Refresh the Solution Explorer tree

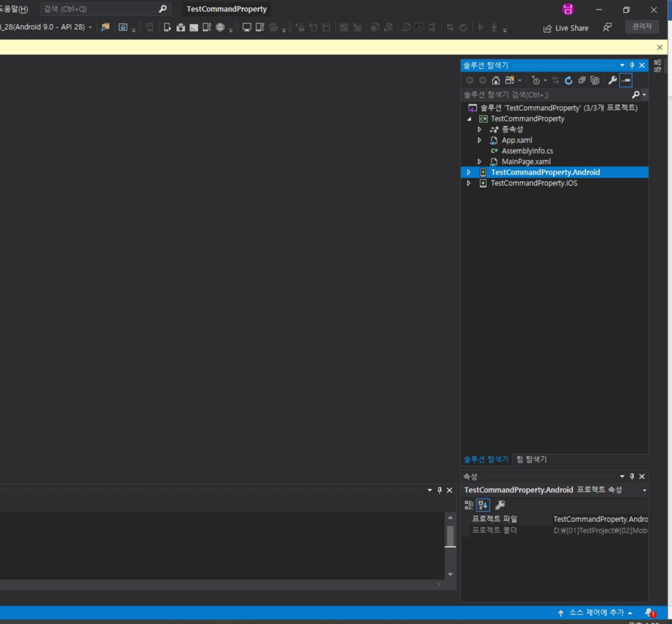[568, 80]
